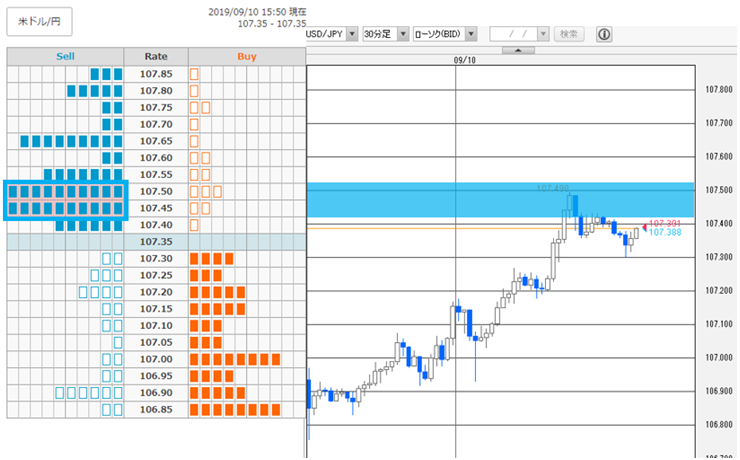The width and height of the screenshot is (740, 460).
Task: Select the 107.60 rate row
Action: [156, 158]
